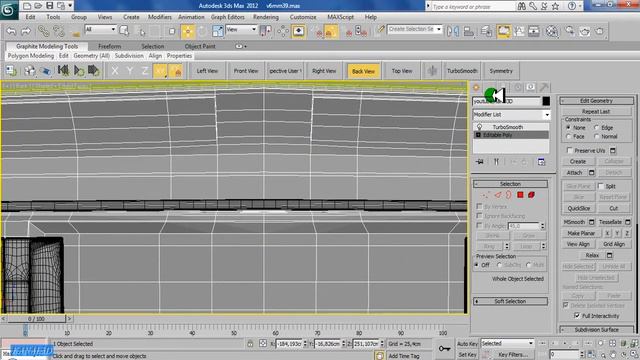Open the Material Editor icon

click(x=552, y=31)
